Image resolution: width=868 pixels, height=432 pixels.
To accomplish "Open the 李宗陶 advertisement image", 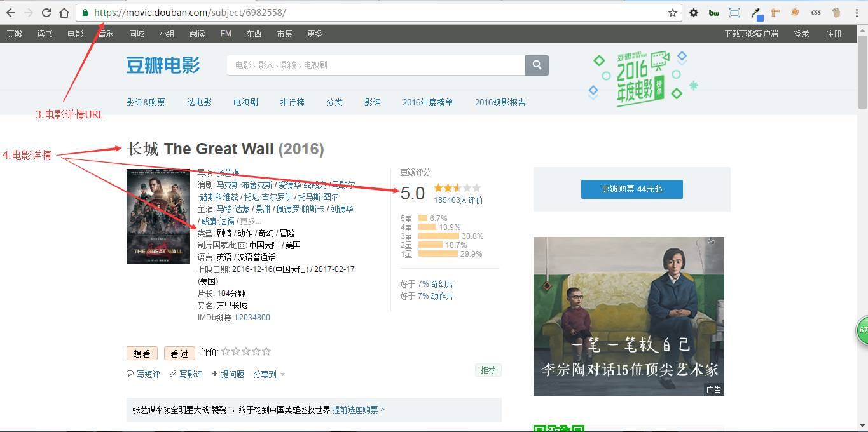I will tap(628, 316).
